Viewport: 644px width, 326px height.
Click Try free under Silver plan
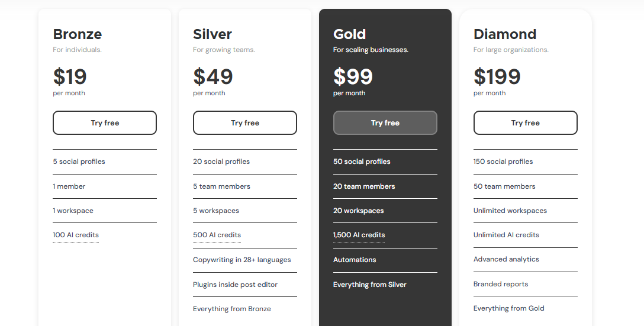245,122
